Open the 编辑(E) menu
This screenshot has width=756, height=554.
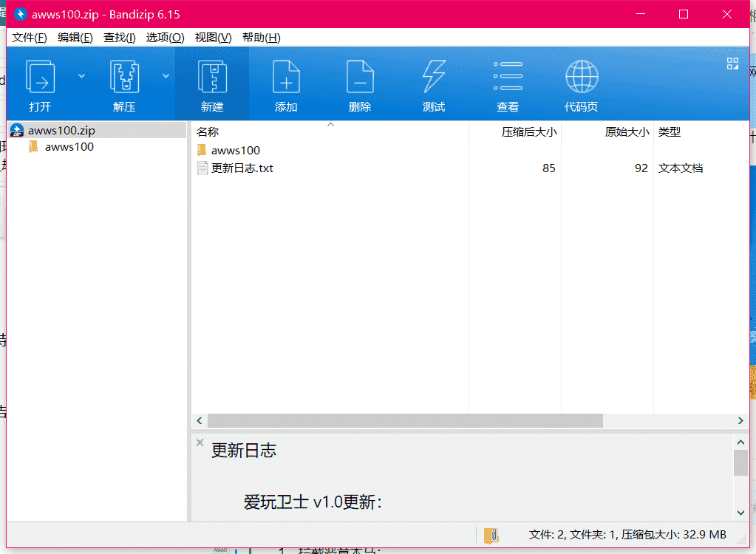click(x=75, y=38)
